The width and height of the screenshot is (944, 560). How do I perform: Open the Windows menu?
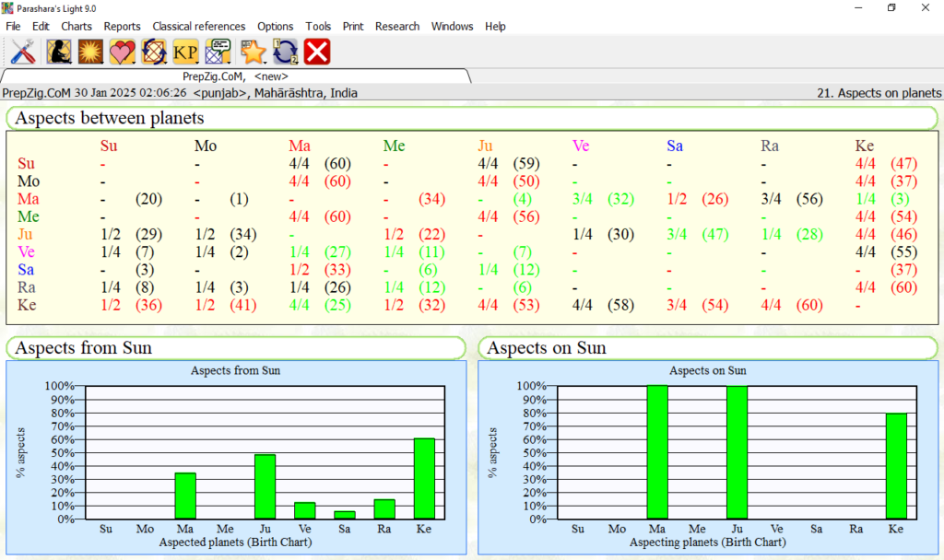point(452,27)
